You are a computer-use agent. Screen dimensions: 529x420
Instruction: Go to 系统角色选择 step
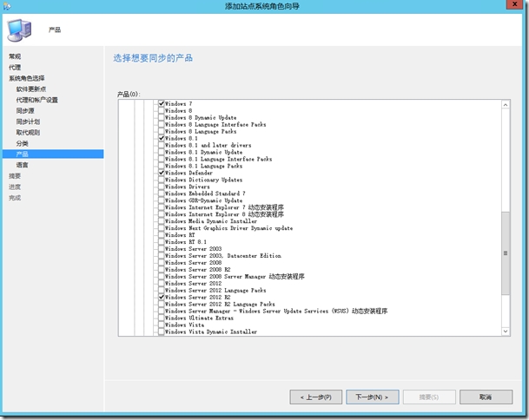coord(27,78)
